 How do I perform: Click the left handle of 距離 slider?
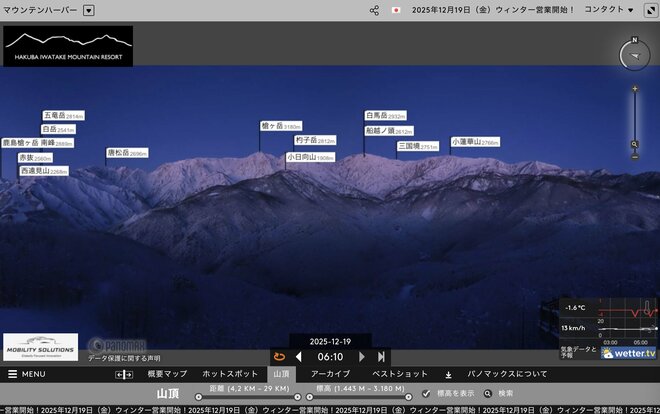(x=199, y=397)
